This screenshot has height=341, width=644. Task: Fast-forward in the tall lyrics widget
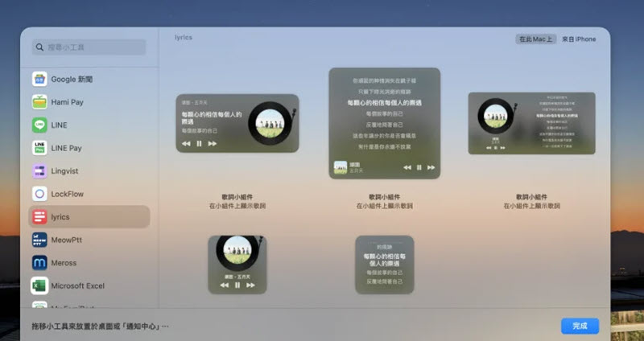[x=431, y=167]
